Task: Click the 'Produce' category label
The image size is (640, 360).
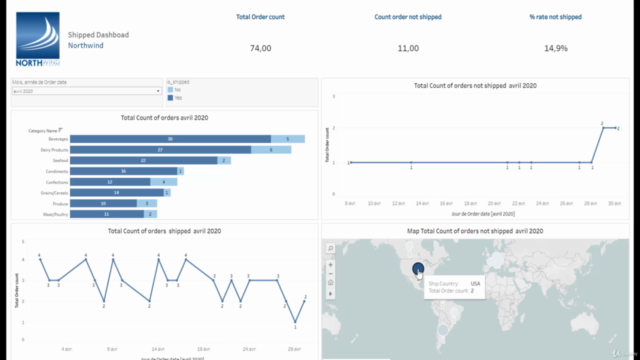Action: [60, 204]
